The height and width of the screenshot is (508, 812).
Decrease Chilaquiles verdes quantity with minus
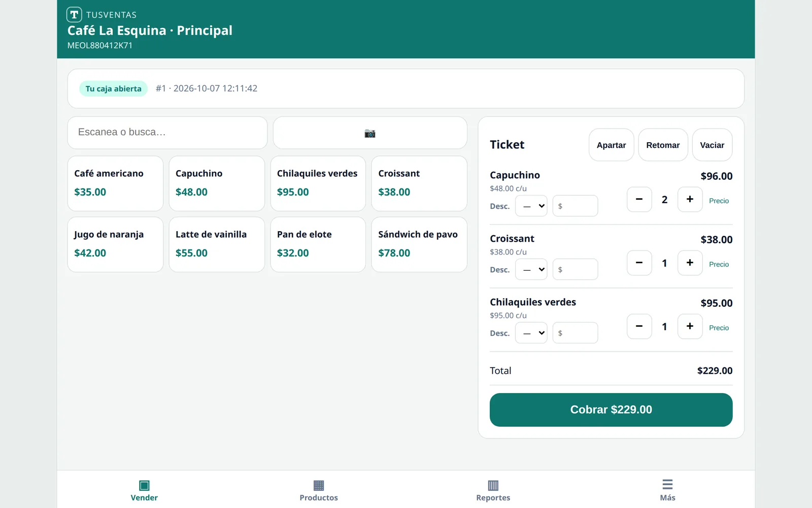639,326
